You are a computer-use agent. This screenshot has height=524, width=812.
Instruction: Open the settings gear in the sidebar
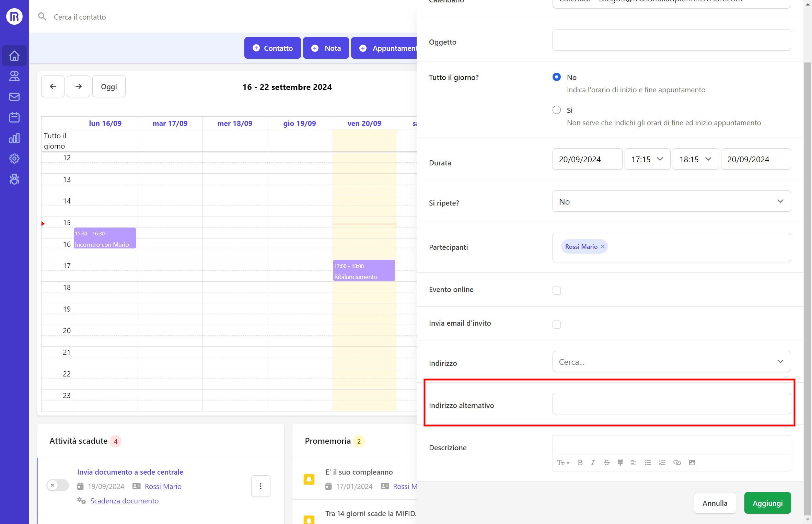[x=14, y=158]
